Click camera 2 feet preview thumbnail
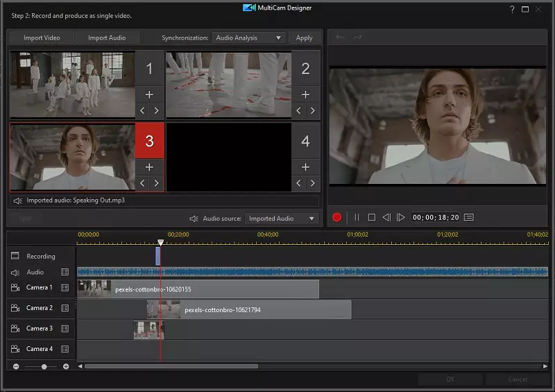This screenshot has height=392, width=555. (229, 84)
